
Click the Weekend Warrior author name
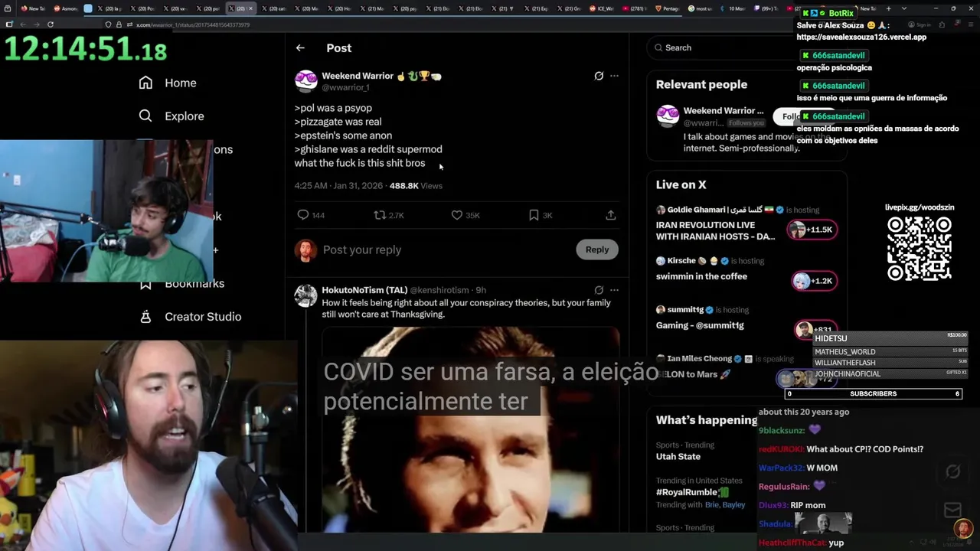[x=358, y=76]
